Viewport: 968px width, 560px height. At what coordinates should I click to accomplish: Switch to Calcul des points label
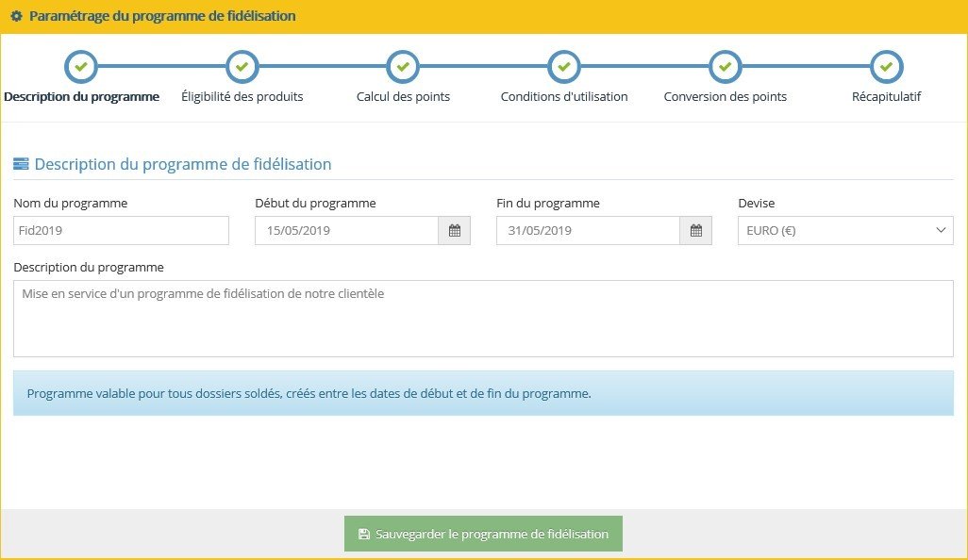(403, 97)
